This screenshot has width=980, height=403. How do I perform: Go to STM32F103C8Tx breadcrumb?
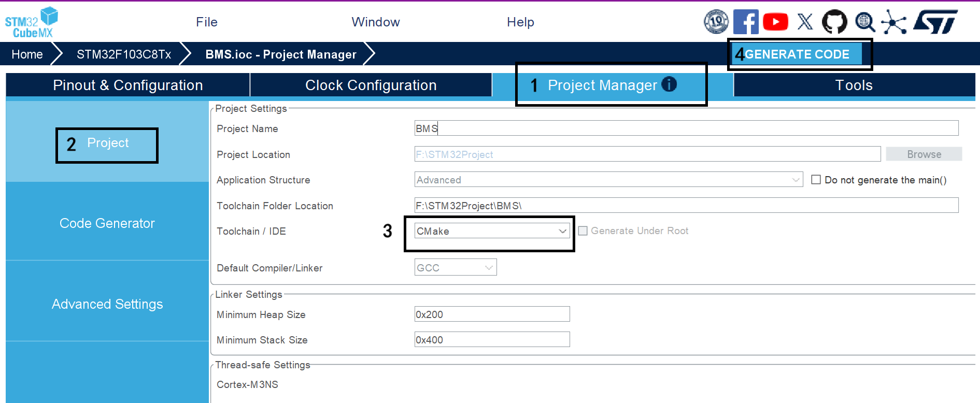click(124, 54)
